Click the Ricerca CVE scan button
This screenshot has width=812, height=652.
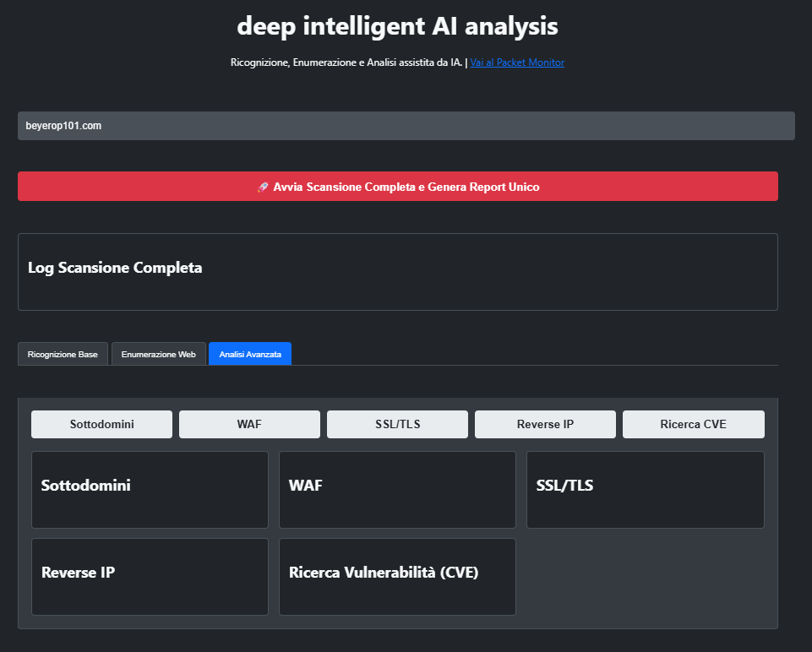[693, 424]
